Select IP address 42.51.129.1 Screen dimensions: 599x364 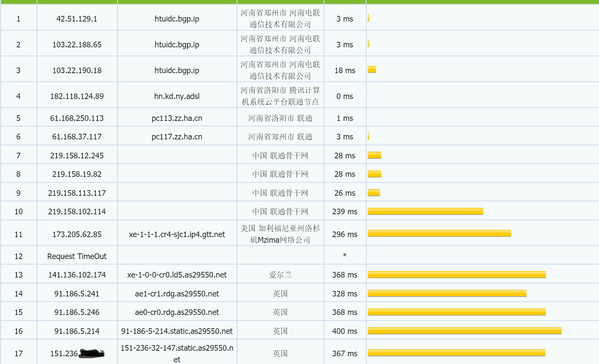click(x=77, y=19)
